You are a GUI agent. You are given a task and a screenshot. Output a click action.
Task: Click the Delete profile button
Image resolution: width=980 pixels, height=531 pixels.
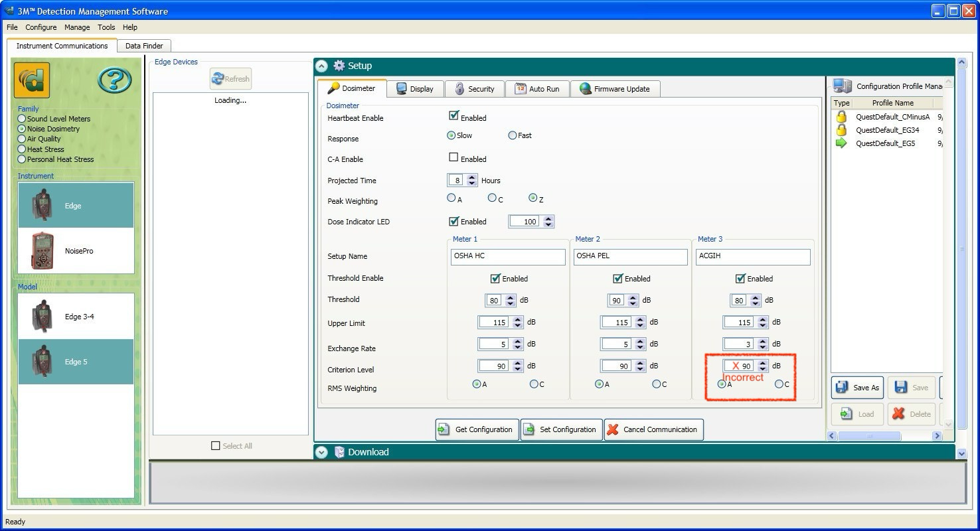[912, 414]
